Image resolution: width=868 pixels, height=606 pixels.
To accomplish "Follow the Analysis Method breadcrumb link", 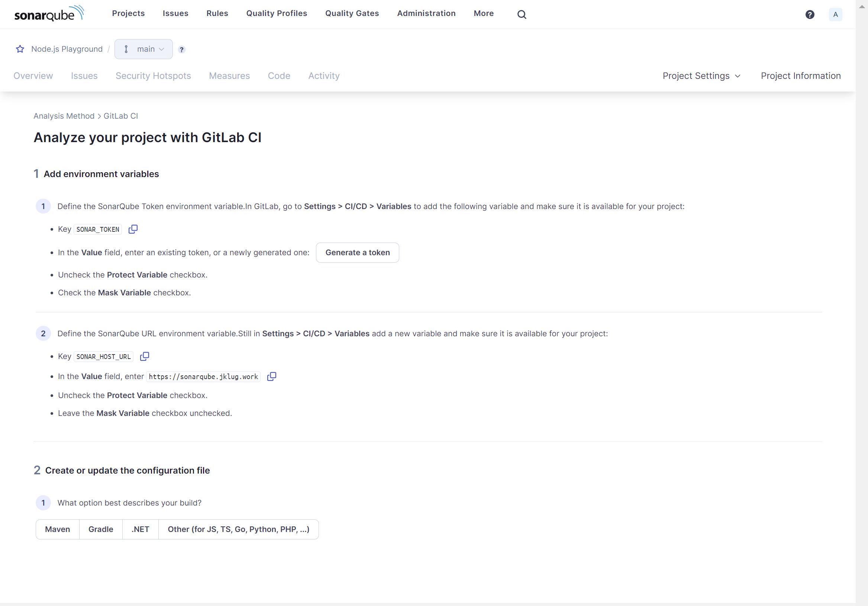I will (x=64, y=116).
